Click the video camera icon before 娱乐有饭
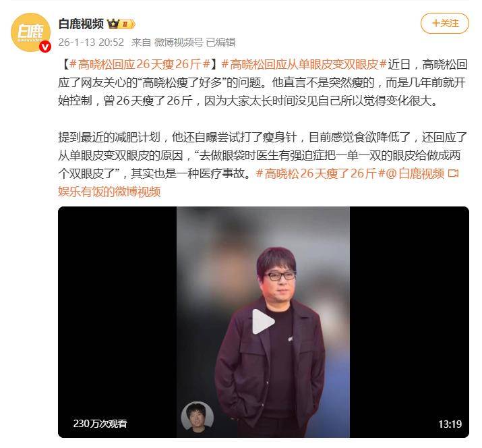 tap(454, 173)
